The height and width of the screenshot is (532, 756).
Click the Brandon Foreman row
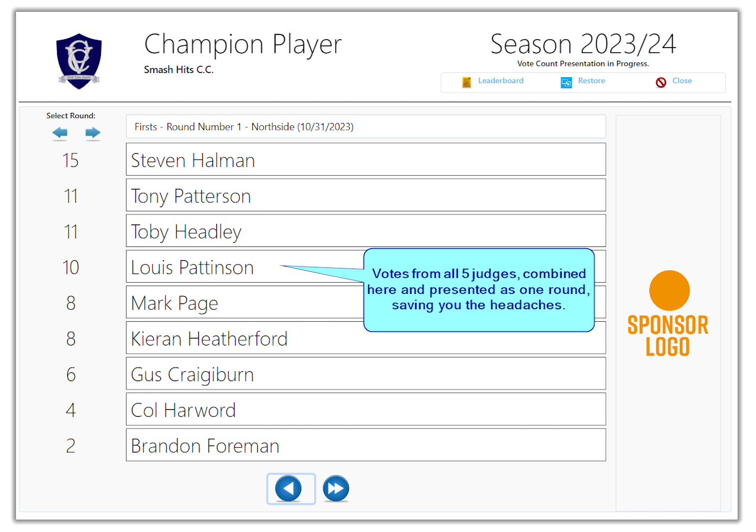[365, 445]
